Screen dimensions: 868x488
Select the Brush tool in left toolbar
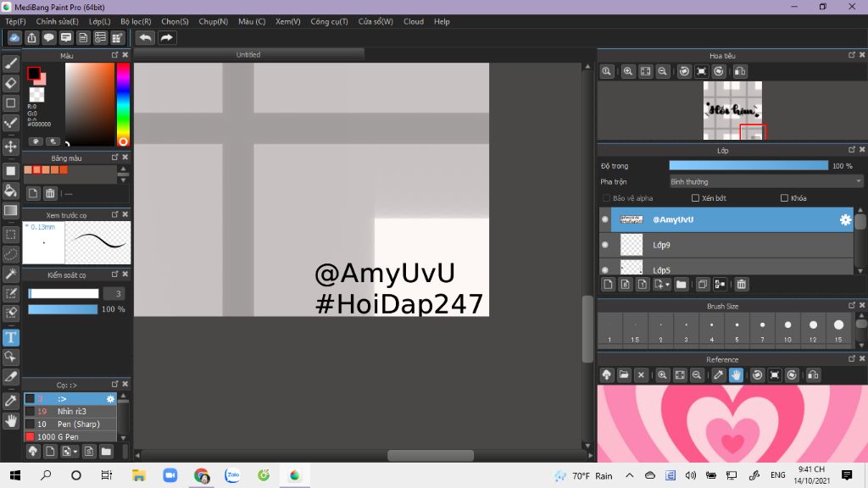(10, 64)
